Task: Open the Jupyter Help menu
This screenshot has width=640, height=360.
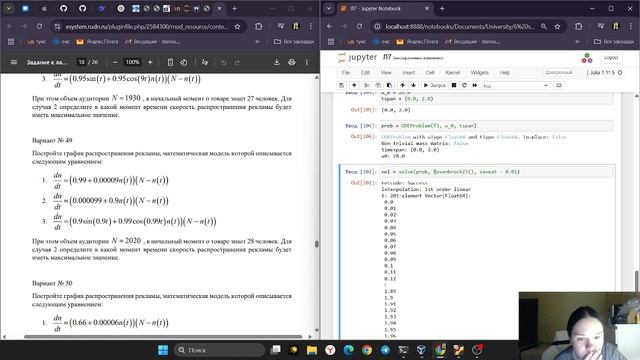Action: 504,73
